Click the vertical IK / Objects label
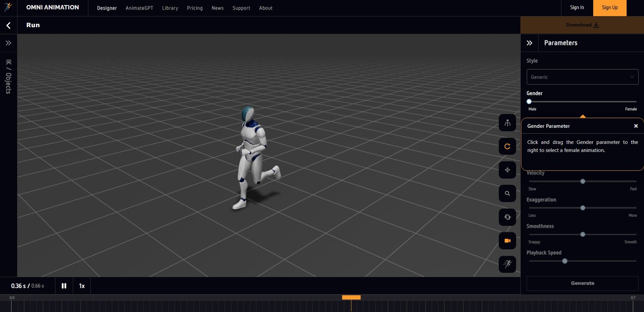 [x=8, y=77]
